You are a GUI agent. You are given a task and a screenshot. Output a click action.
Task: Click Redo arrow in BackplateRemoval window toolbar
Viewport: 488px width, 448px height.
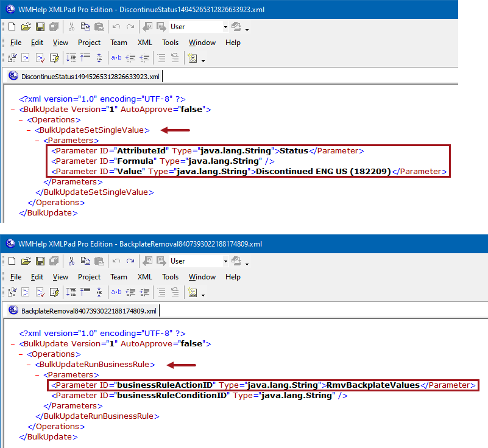(130, 261)
